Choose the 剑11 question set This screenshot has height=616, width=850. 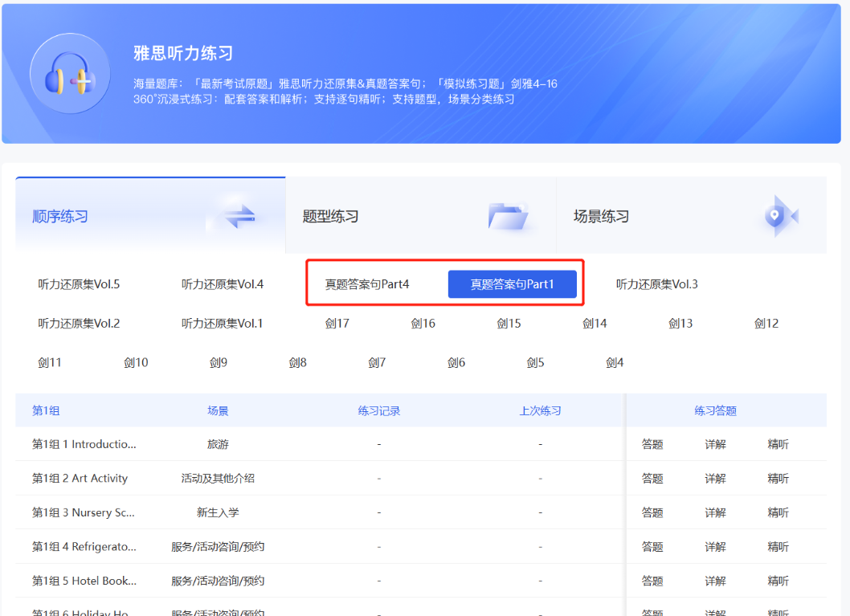(50, 362)
